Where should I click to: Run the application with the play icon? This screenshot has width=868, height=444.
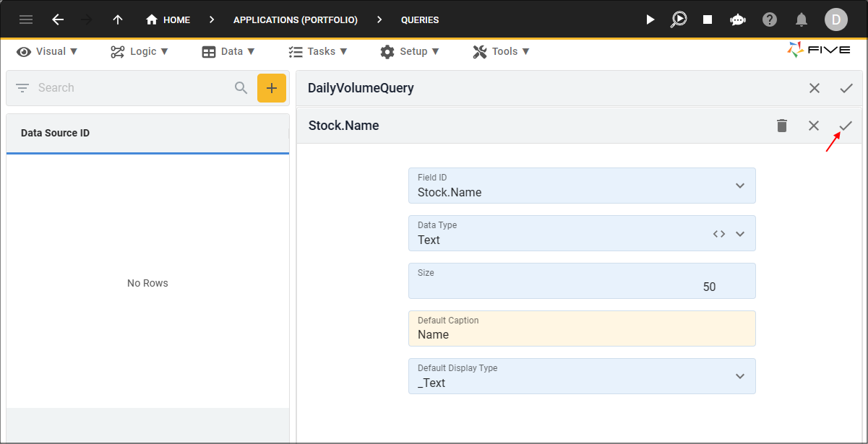[x=650, y=19]
